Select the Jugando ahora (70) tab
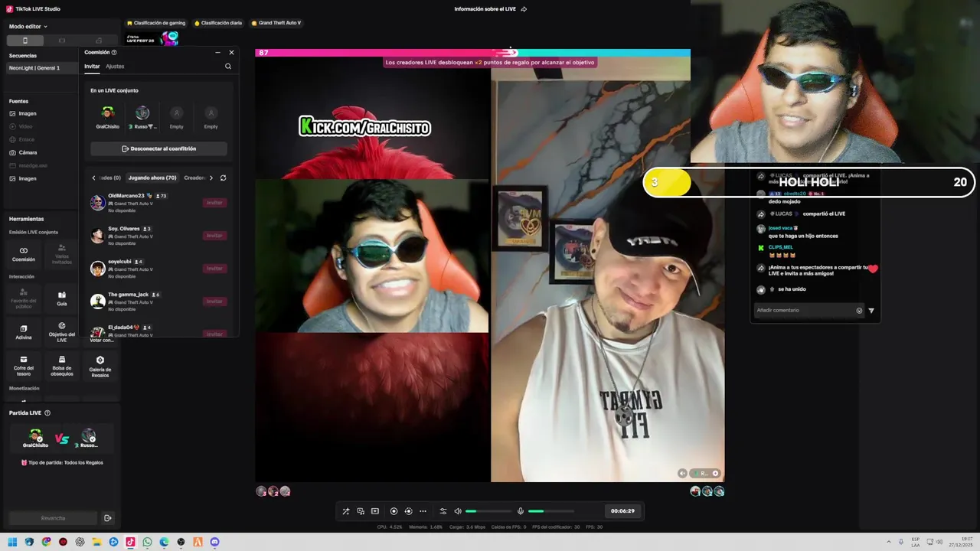 pyautogui.click(x=152, y=178)
